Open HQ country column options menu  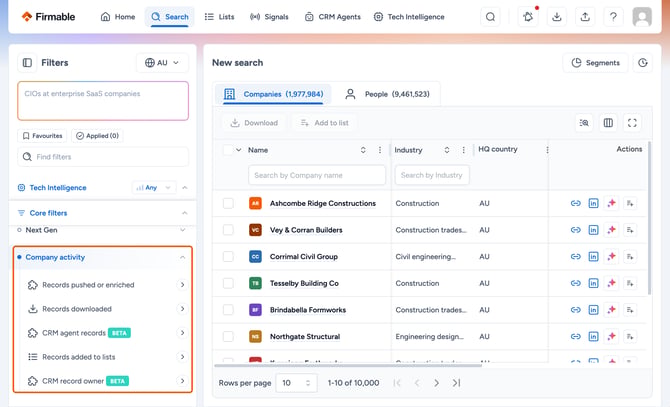pyautogui.click(x=547, y=150)
